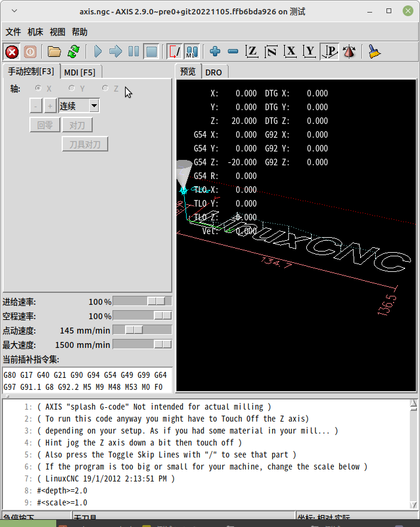
Task: Toggle skip lines with slash
Action: coord(175,52)
